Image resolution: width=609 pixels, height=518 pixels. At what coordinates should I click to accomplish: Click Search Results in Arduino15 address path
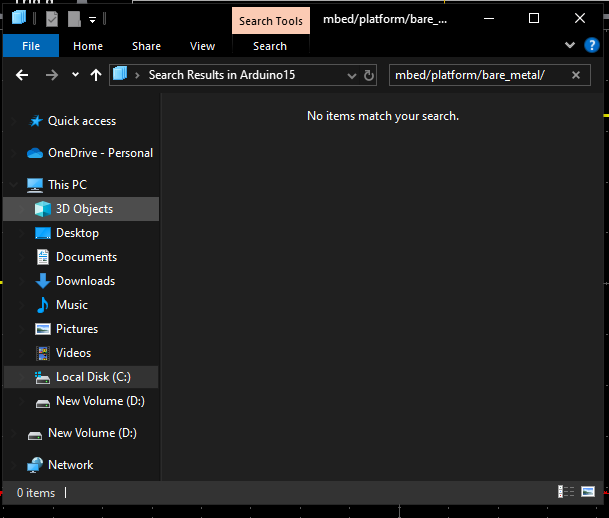222,75
